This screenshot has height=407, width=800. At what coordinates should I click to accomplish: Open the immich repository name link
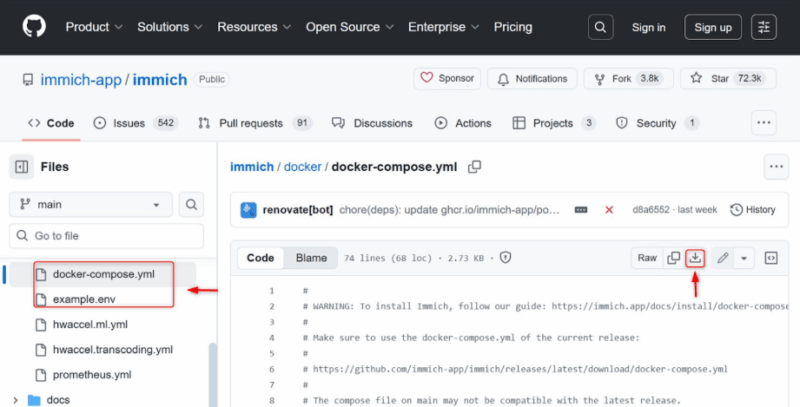(x=160, y=80)
